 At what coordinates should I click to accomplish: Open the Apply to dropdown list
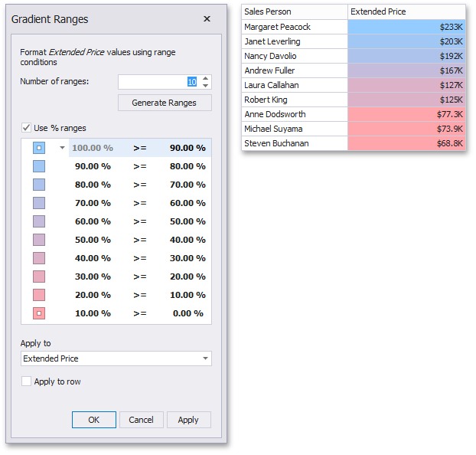[x=205, y=358]
